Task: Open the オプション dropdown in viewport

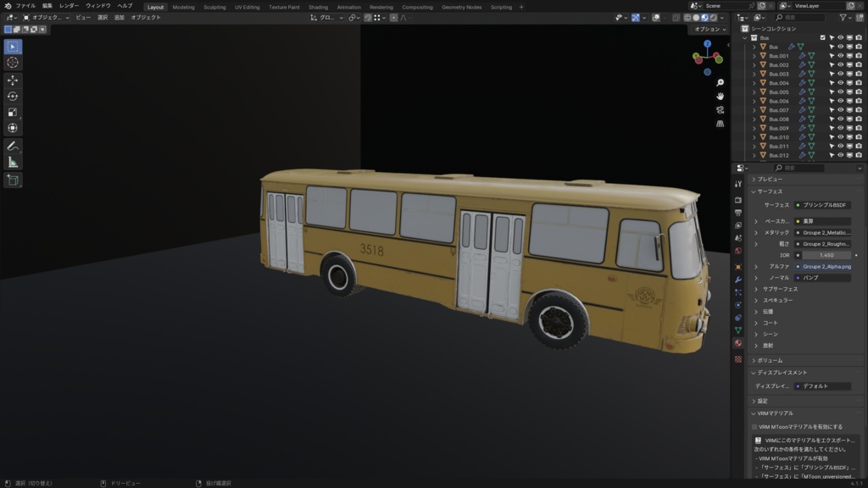Action: [x=710, y=30]
